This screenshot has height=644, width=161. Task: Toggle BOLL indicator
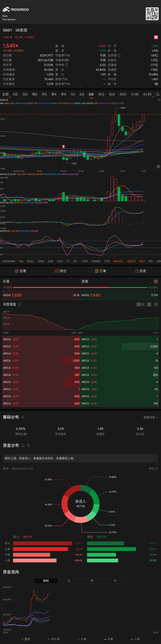click(31, 261)
